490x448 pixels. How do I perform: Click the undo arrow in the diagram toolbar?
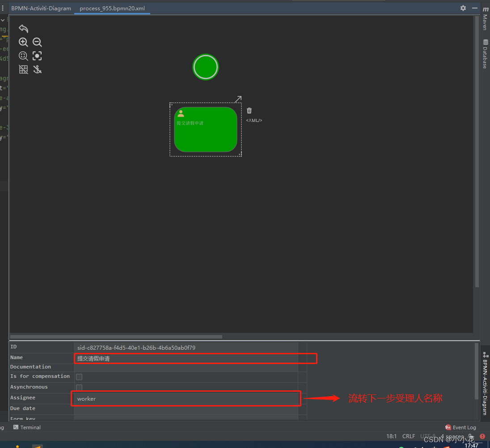pyautogui.click(x=23, y=28)
